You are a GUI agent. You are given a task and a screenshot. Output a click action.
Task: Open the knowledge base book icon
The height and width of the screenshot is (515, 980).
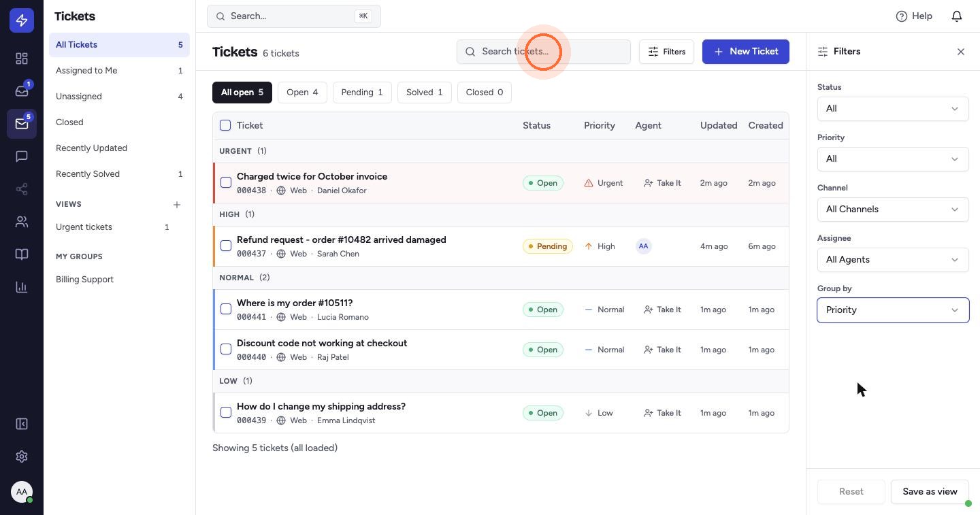tap(22, 254)
